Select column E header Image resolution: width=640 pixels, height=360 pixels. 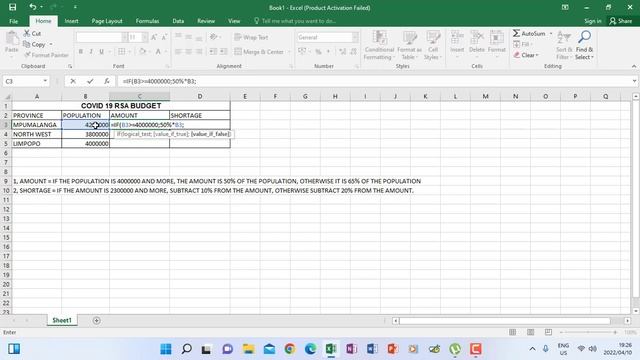point(245,96)
